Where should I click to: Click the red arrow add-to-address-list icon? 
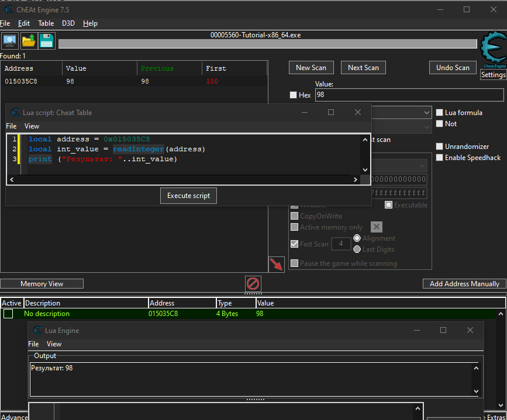[277, 264]
